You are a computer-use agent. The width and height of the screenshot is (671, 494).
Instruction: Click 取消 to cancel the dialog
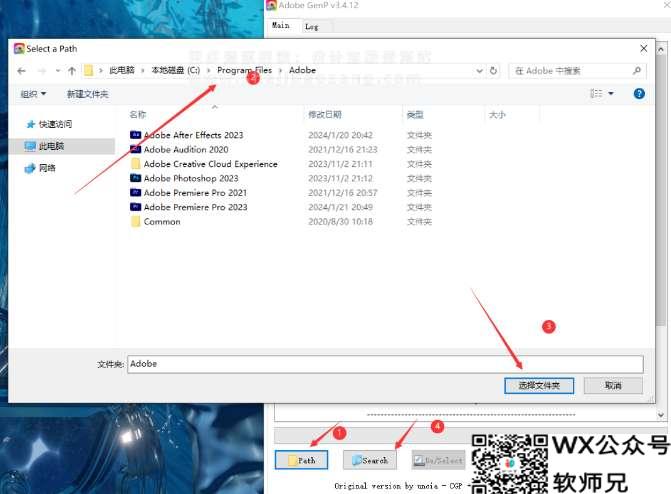(x=613, y=386)
